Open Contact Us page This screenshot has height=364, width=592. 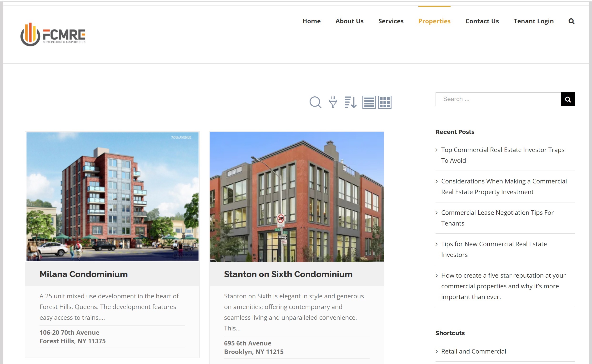click(x=482, y=21)
